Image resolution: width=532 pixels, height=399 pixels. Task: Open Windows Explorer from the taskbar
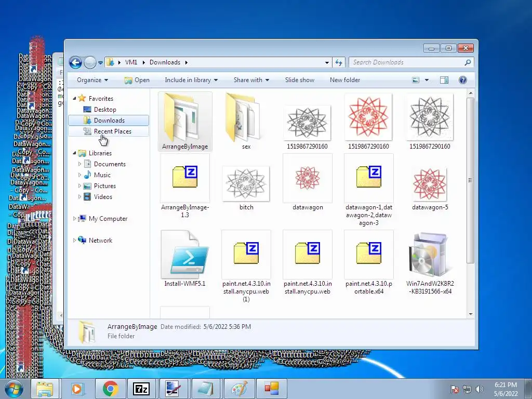(45, 389)
